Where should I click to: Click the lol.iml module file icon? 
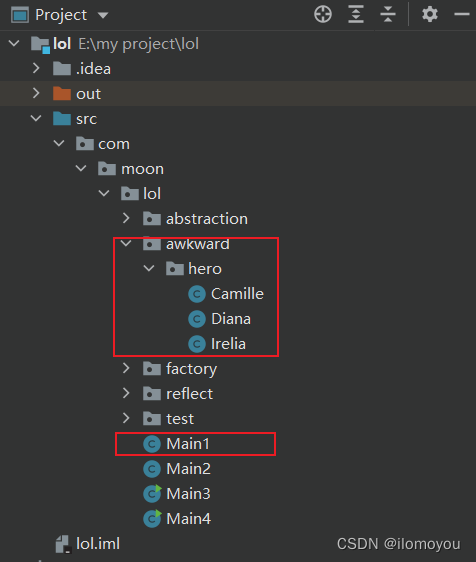pos(63,544)
